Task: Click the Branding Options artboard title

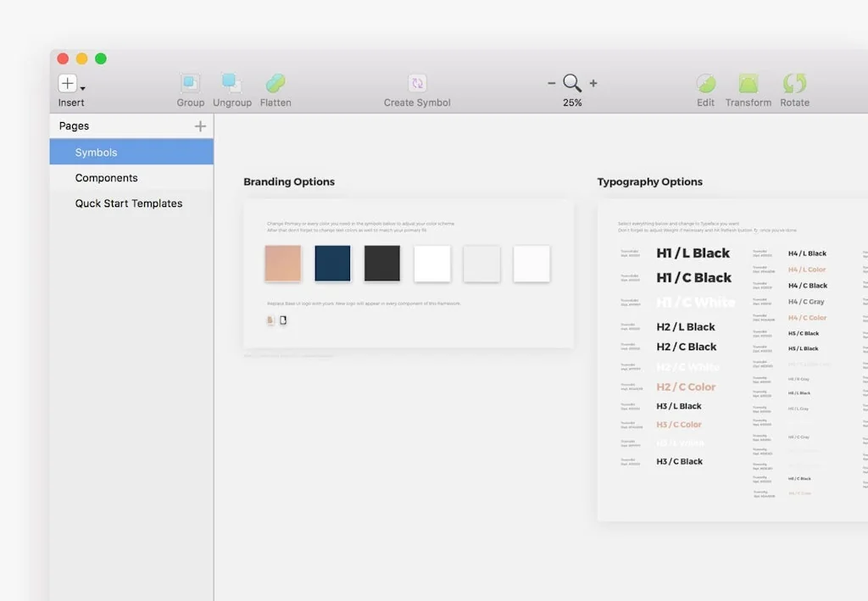Action: point(289,181)
